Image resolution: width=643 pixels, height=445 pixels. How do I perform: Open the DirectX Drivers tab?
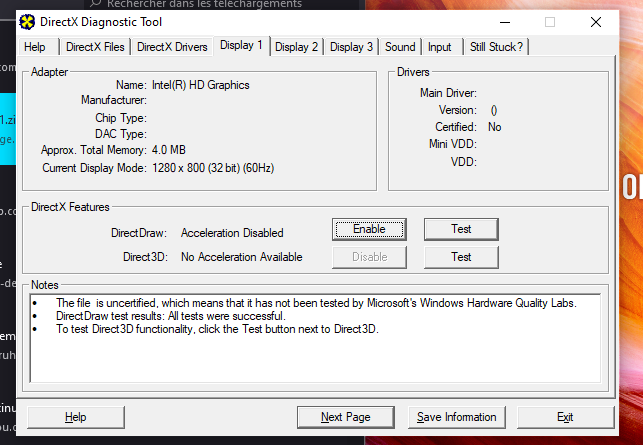click(x=172, y=47)
